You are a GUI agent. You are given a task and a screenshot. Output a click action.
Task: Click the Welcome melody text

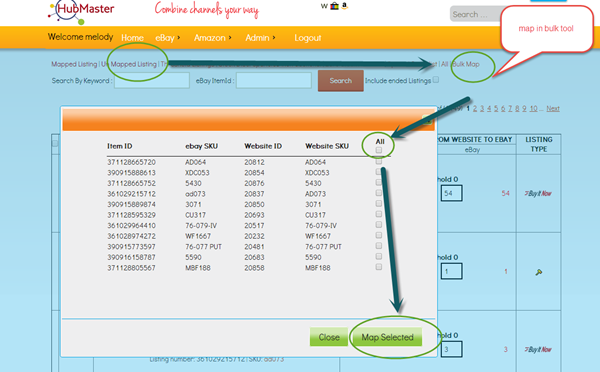80,37
